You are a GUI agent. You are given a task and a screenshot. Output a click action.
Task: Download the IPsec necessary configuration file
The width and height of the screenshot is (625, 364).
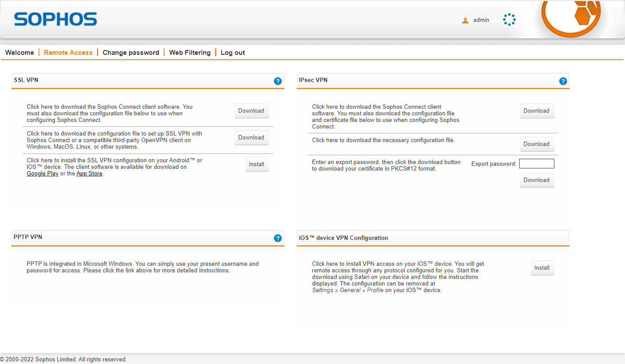(x=537, y=144)
